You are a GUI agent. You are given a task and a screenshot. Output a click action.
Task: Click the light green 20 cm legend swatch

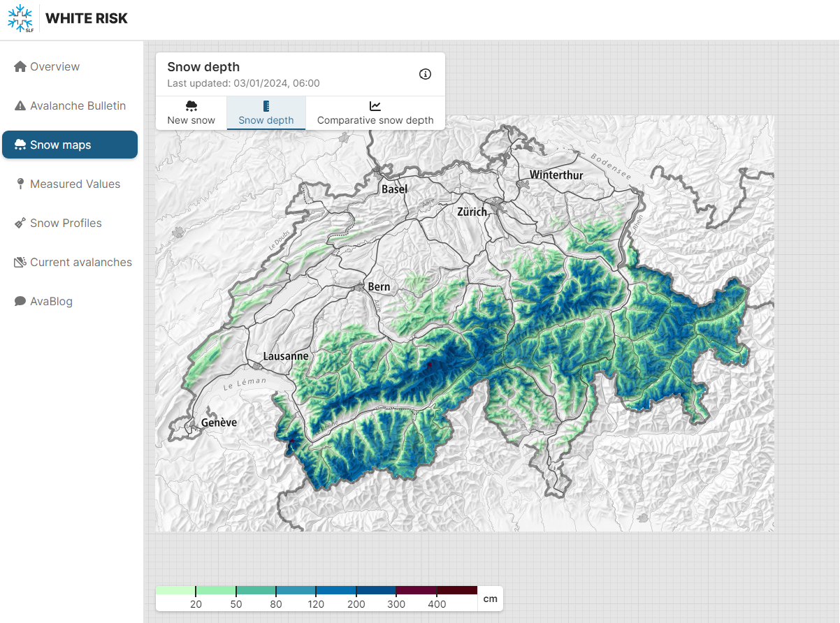(x=175, y=590)
